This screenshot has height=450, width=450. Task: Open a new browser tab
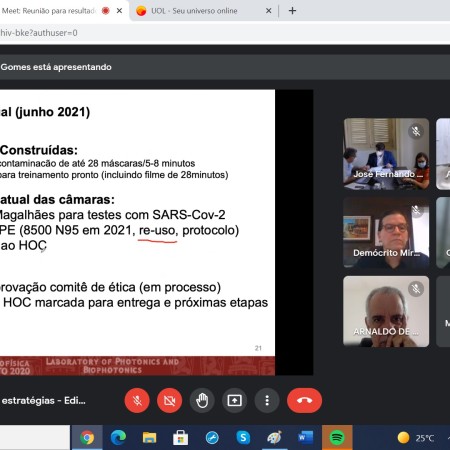(292, 11)
